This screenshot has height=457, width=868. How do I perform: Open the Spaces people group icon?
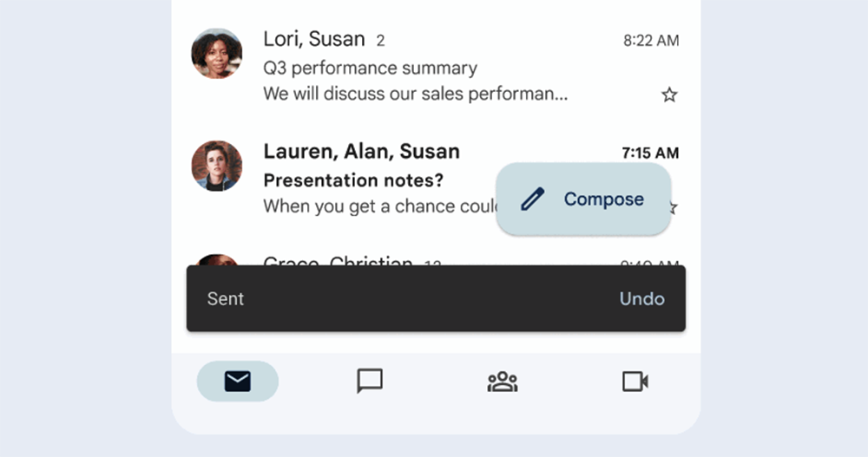click(503, 382)
